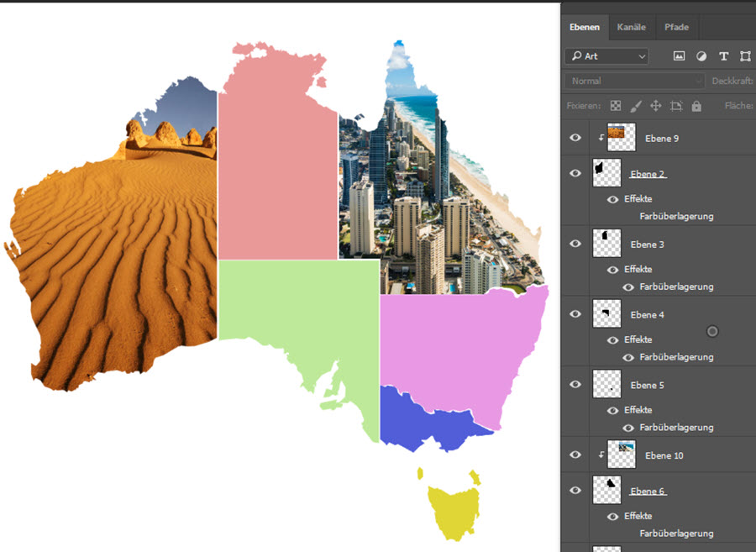
Task: Click the Ebene 6 layer name
Action: pos(648,492)
